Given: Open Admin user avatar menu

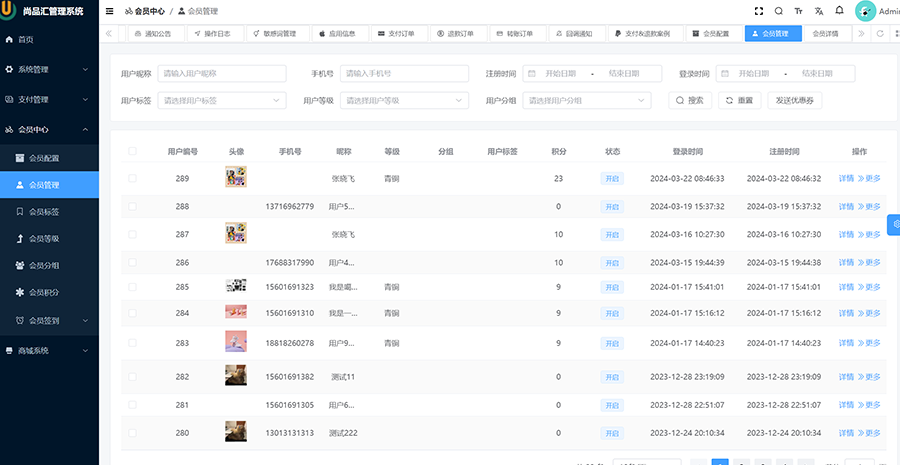Looking at the screenshot, I should 866,11.
